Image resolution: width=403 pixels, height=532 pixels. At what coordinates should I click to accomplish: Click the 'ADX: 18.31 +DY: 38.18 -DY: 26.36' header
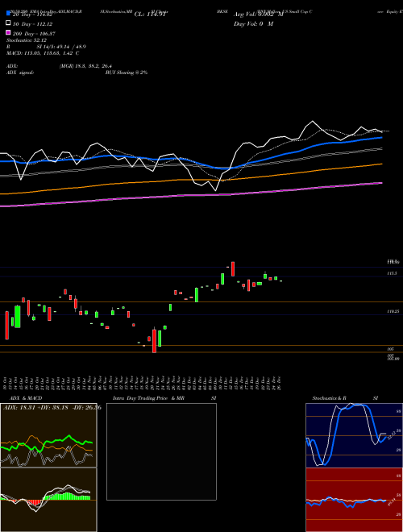tap(52, 408)
